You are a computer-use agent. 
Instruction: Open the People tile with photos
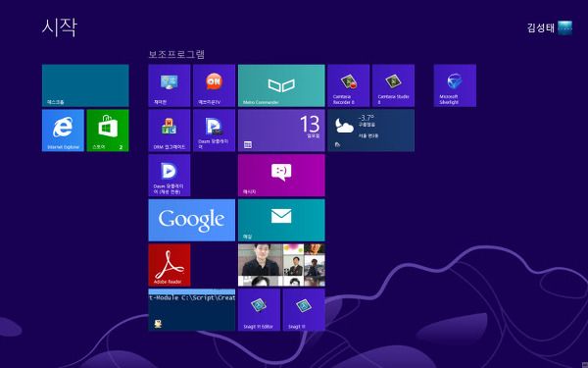[x=281, y=265]
